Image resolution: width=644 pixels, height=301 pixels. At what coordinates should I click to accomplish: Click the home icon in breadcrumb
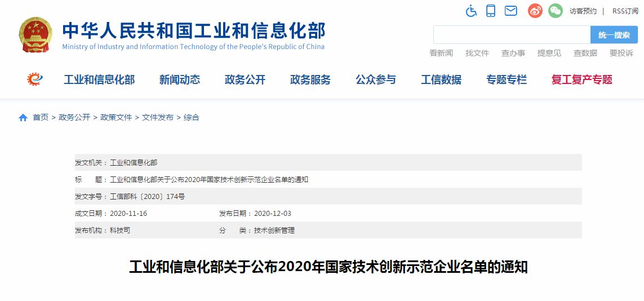click(23, 118)
